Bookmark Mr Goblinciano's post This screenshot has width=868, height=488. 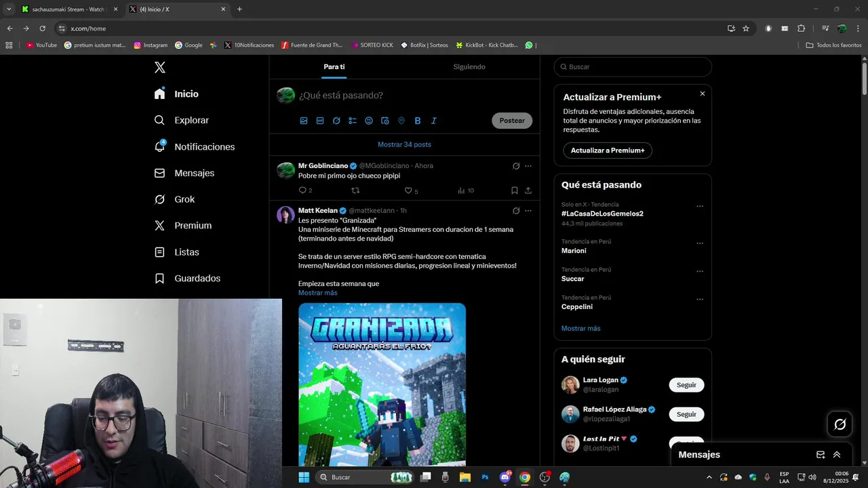[515, 190]
